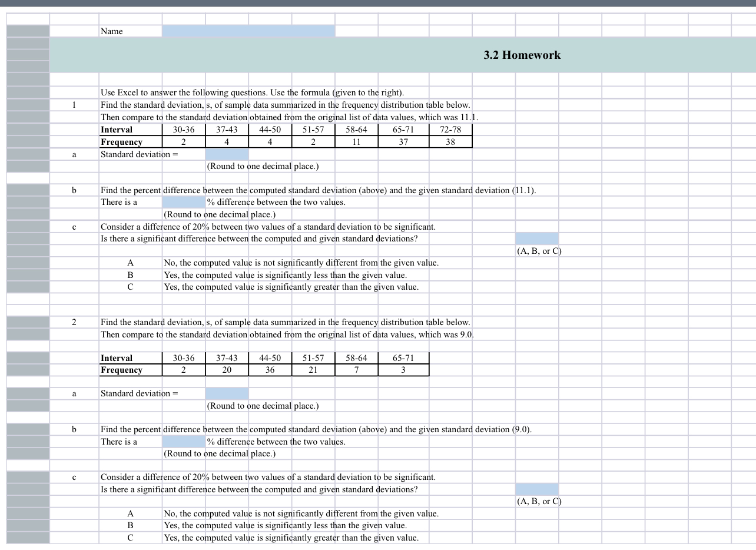Select the percent difference blank in question 2b

(182, 442)
